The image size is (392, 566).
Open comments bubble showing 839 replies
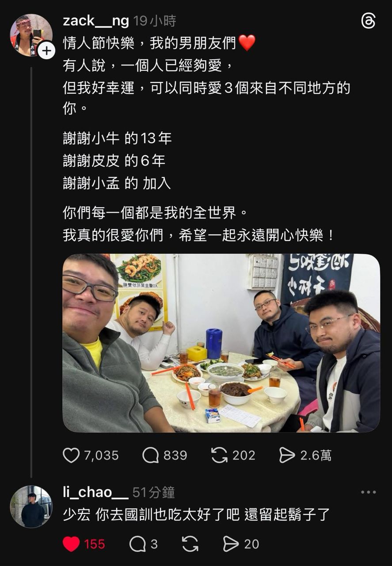(x=150, y=455)
